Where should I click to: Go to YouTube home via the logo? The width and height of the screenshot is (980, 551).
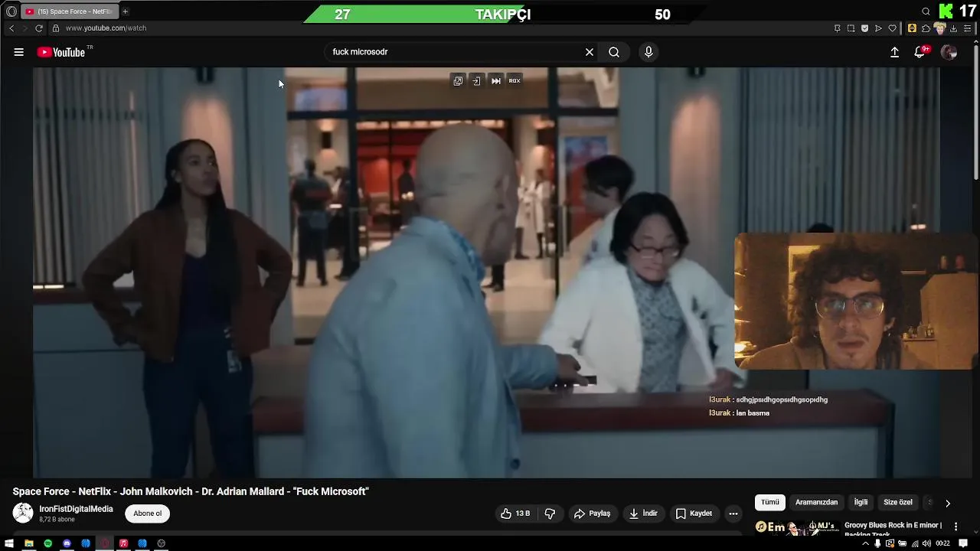pyautogui.click(x=63, y=52)
